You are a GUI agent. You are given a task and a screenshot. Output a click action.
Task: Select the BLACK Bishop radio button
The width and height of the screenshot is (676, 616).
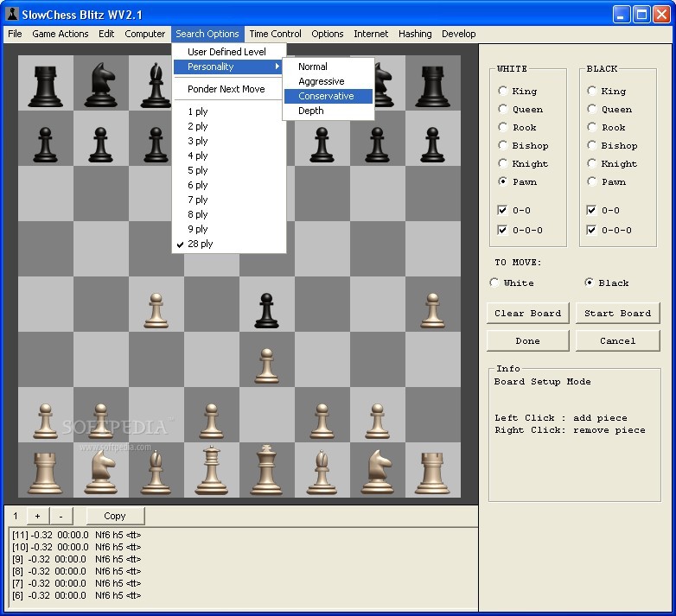pos(592,145)
